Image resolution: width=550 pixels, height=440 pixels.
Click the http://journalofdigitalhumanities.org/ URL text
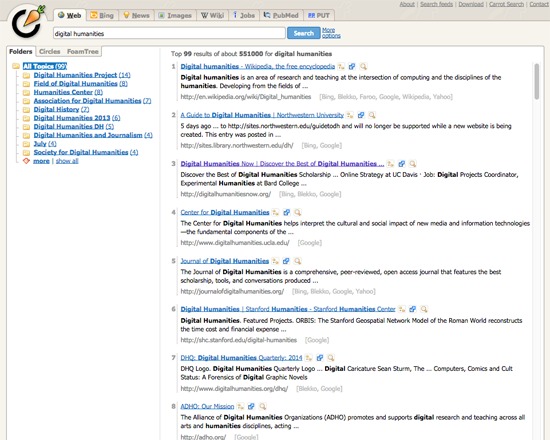point(232,291)
